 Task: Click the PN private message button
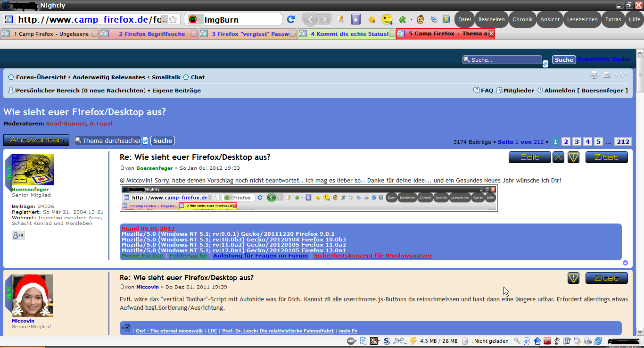click(x=18, y=235)
